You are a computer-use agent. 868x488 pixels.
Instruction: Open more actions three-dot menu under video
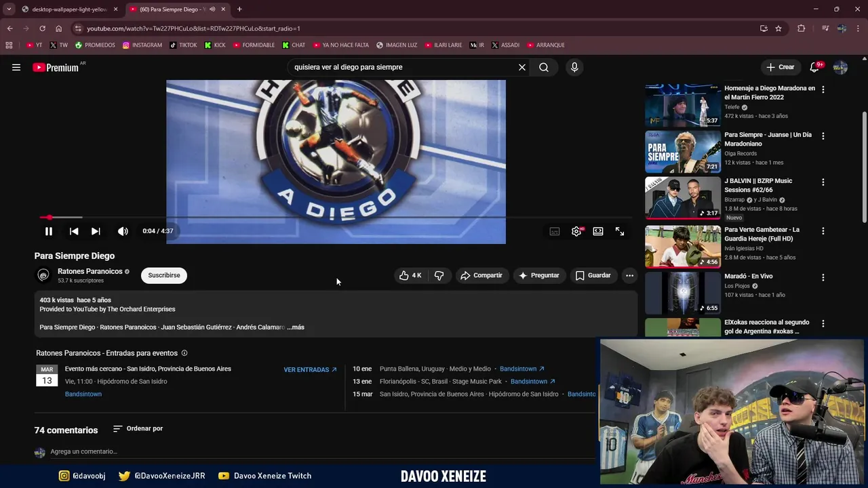pyautogui.click(x=629, y=275)
